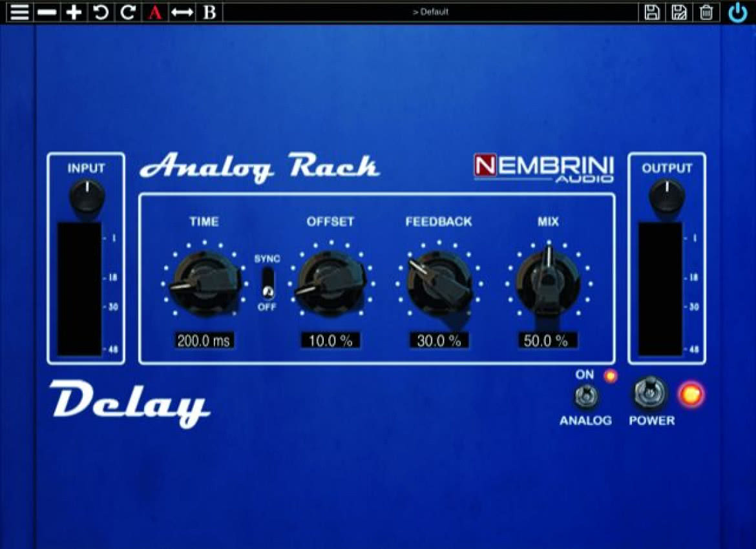Click the INPUT gain knob

coord(87,196)
